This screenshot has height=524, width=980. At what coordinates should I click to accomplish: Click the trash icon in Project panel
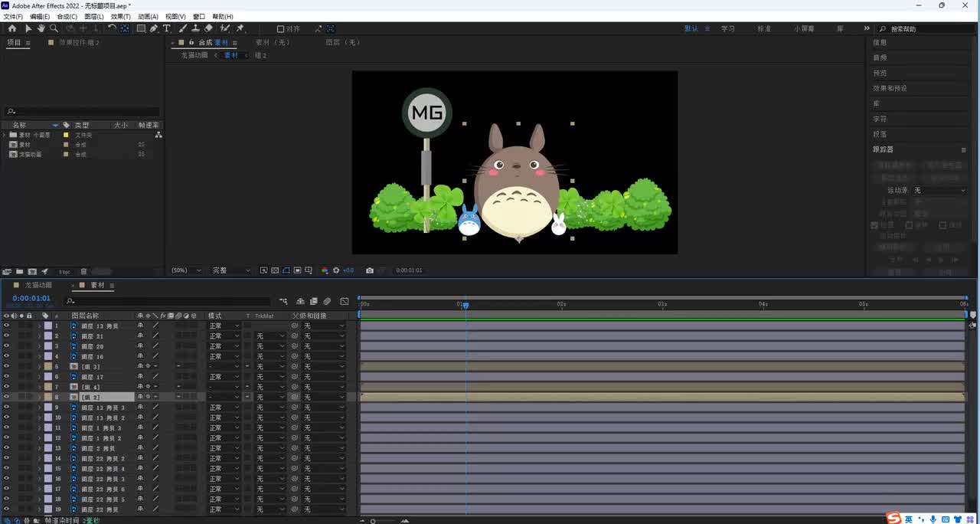(x=84, y=271)
